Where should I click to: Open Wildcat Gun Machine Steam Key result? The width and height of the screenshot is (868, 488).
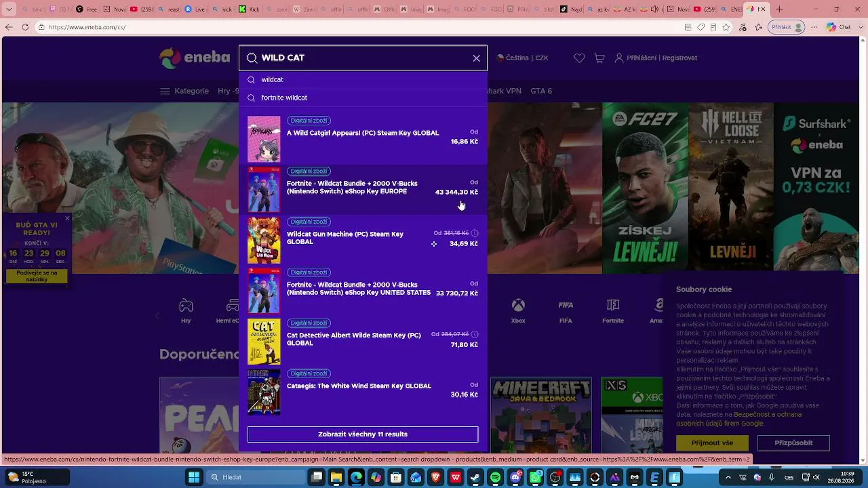coord(363,240)
